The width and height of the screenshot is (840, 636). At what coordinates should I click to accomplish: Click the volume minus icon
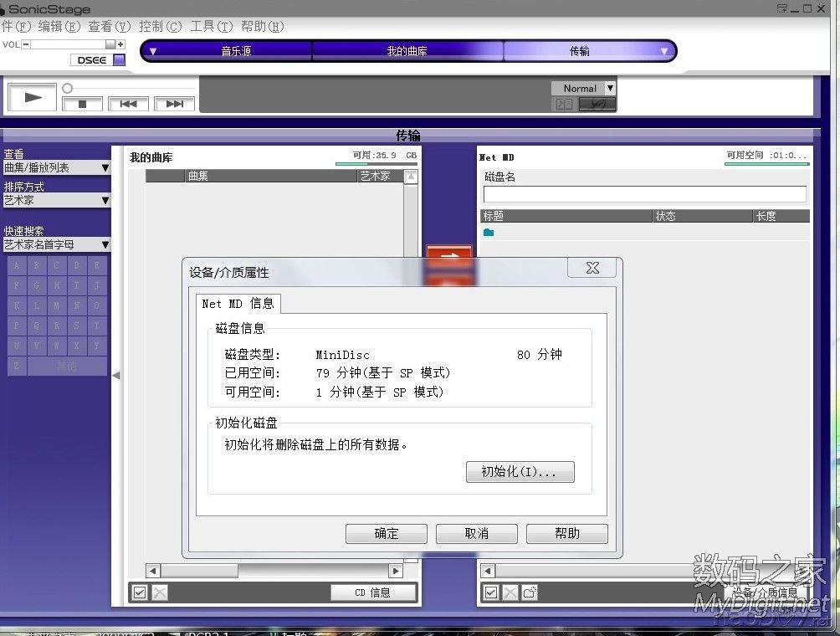[x=26, y=44]
